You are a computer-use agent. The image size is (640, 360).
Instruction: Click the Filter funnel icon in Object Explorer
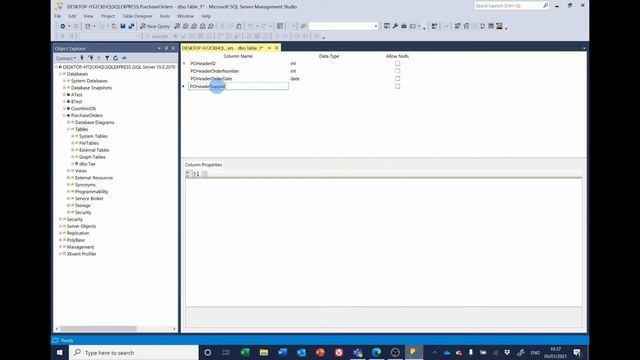tap(107, 58)
